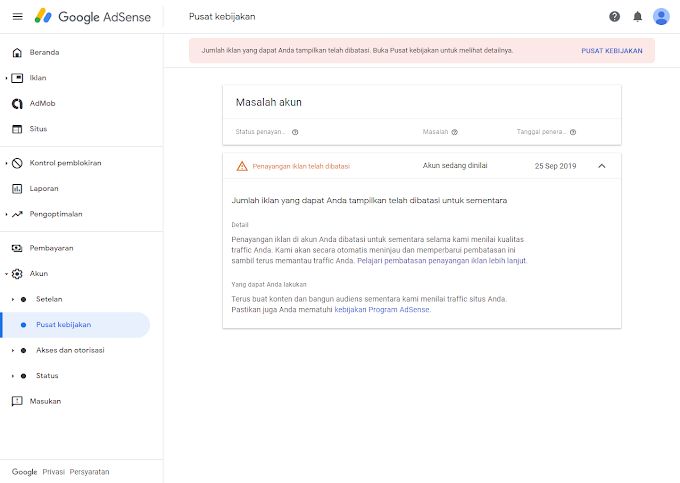The width and height of the screenshot is (680, 483).
Task: Click the Pusat kebijakan page title
Action: pyautogui.click(x=222, y=16)
